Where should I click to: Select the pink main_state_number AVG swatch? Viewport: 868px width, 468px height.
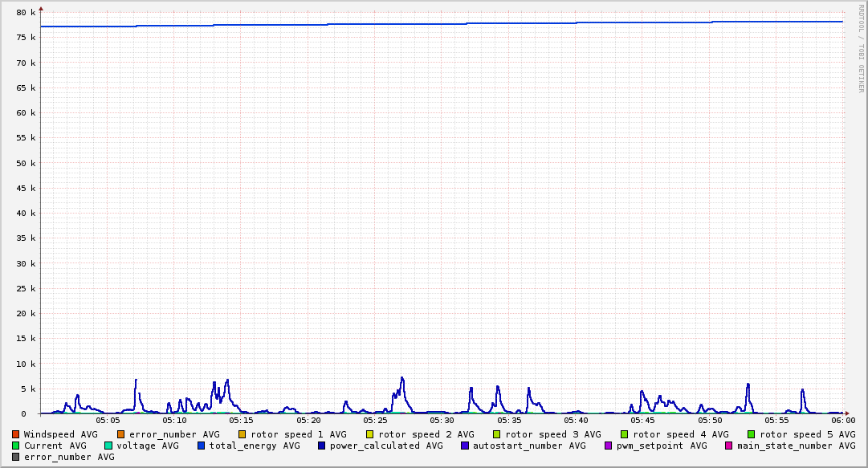(729, 446)
